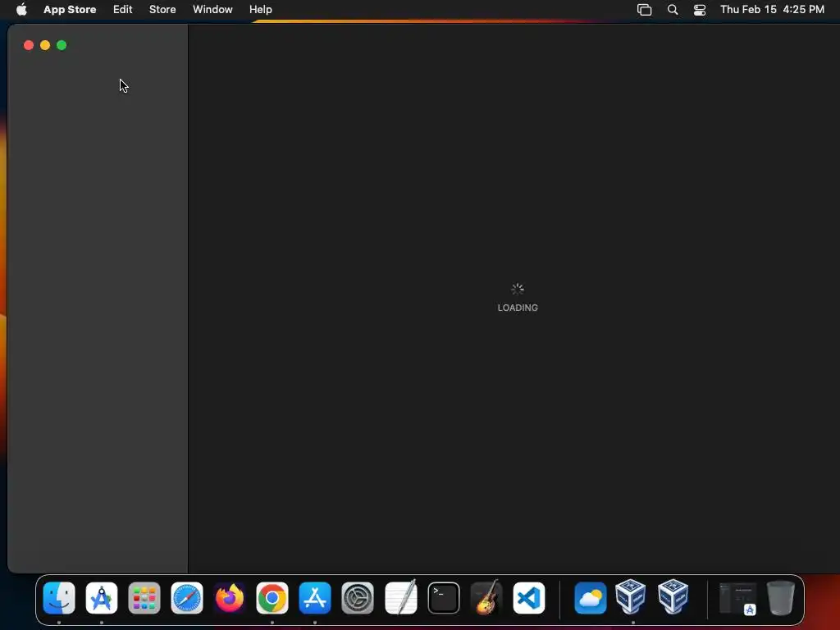Image resolution: width=840 pixels, height=630 pixels.
Task: Restore the minimized App Store window thumbnail
Action: [x=737, y=598]
